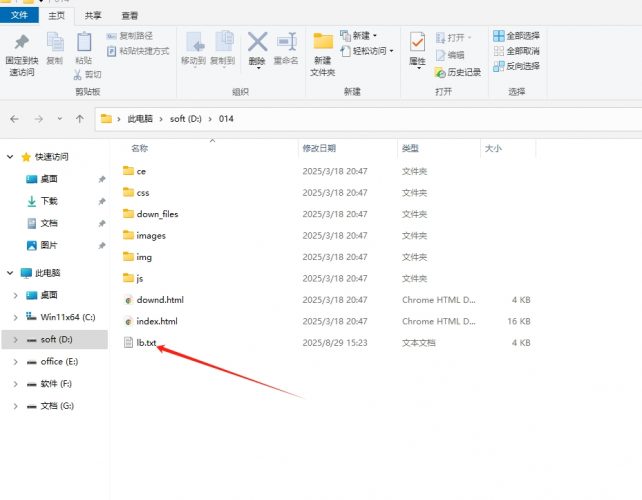
Task: Click the red Delete X icon
Action: click(x=257, y=47)
